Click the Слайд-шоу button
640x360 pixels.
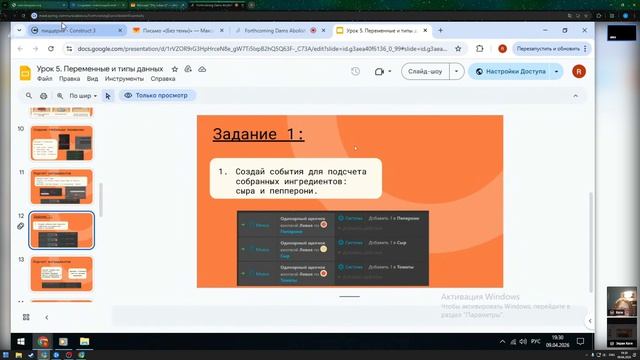pos(425,71)
